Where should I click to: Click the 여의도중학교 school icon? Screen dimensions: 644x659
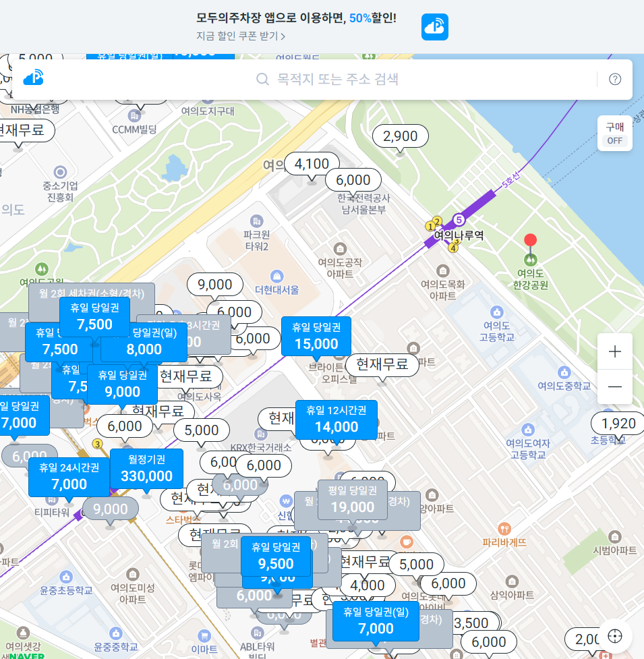pos(564,372)
